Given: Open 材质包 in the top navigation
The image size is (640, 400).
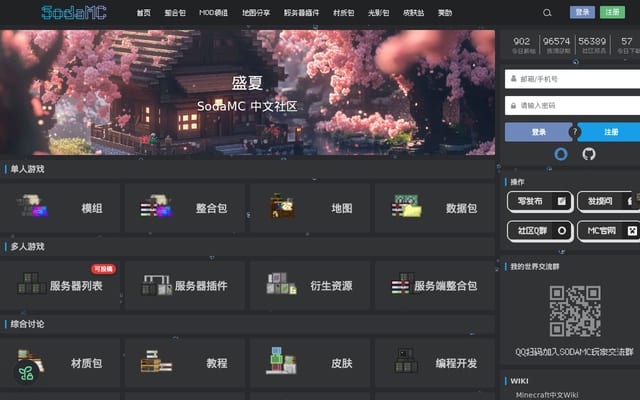Looking at the screenshot, I should pos(343,13).
